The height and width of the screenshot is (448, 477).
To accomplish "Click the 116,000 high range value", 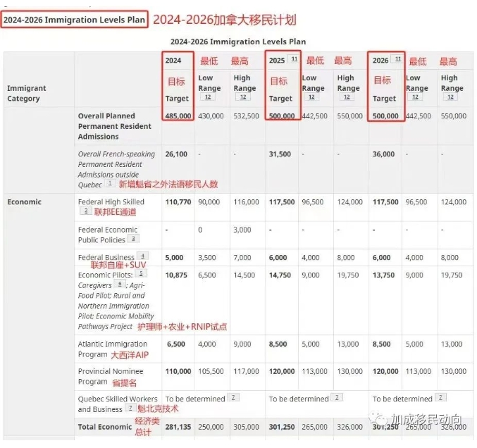I will tap(246, 202).
